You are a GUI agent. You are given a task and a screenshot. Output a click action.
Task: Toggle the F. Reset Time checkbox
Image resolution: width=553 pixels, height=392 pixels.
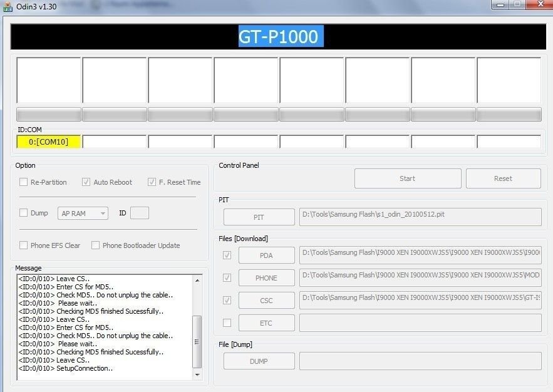[x=152, y=182]
